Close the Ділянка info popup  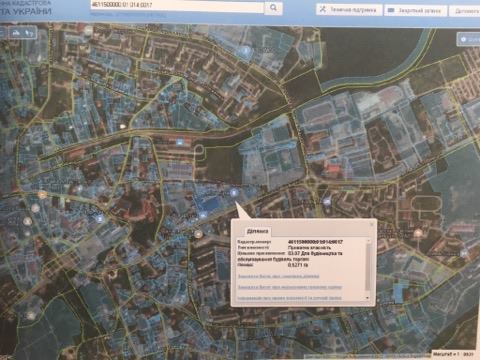coord(372,224)
